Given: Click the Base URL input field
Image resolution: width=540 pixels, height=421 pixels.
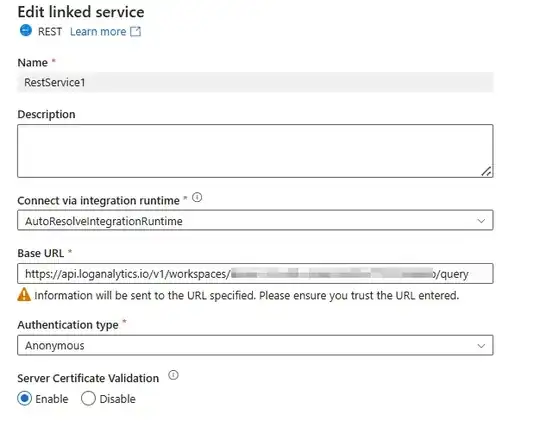Looking at the screenshot, I should click(255, 274).
